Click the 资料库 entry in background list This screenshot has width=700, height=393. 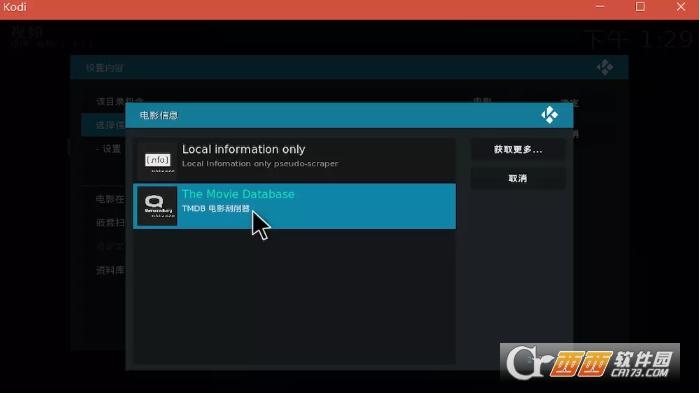[110, 270]
